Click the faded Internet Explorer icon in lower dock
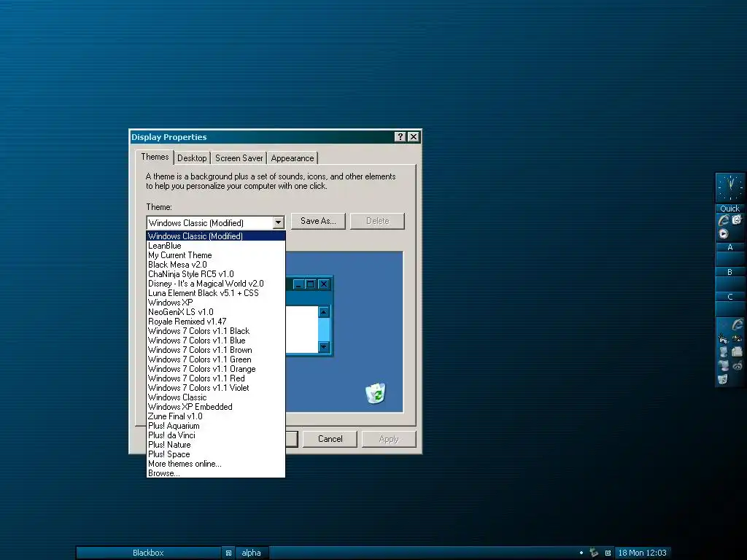Screen dimensions: 747x560 coord(738,324)
